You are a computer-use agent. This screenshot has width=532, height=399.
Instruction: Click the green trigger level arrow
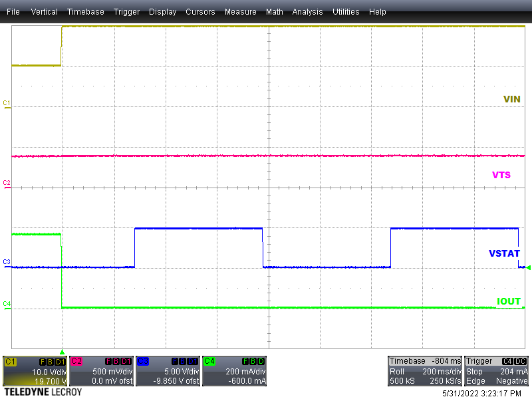point(528,268)
